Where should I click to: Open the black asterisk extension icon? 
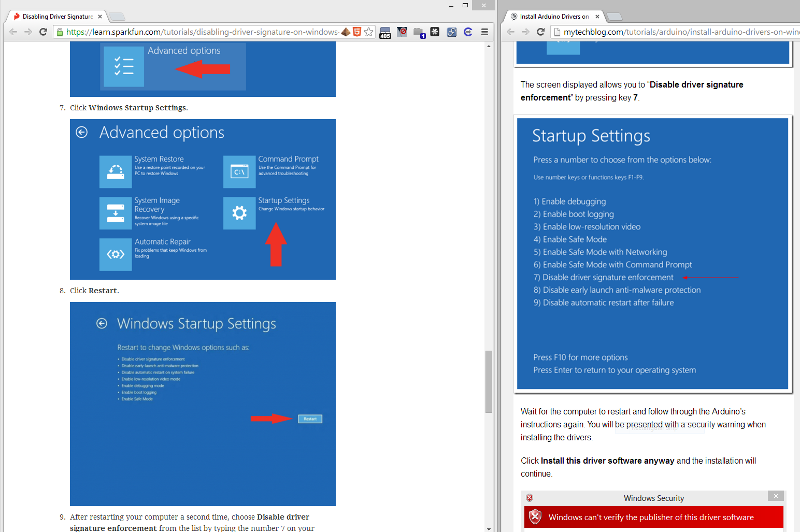point(435,32)
